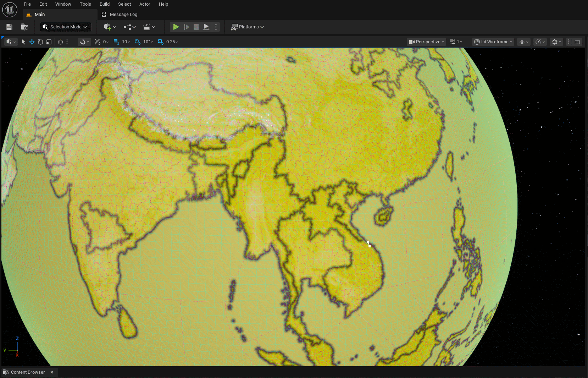Toggle location grid snapping icon
The width and height of the screenshot is (588, 378).
(x=116, y=42)
